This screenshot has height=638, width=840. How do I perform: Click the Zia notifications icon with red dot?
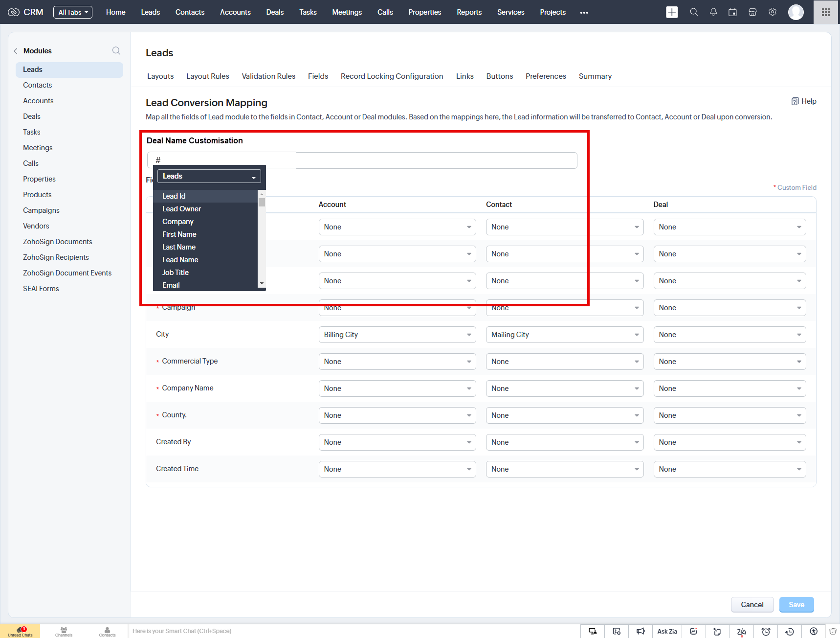742,632
